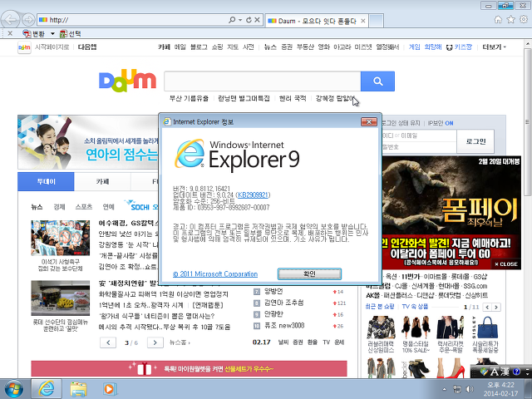This screenshot has width=532, height=399.
Task: Open 뉴스 in Daum top navigation
Action: [270, 47]
